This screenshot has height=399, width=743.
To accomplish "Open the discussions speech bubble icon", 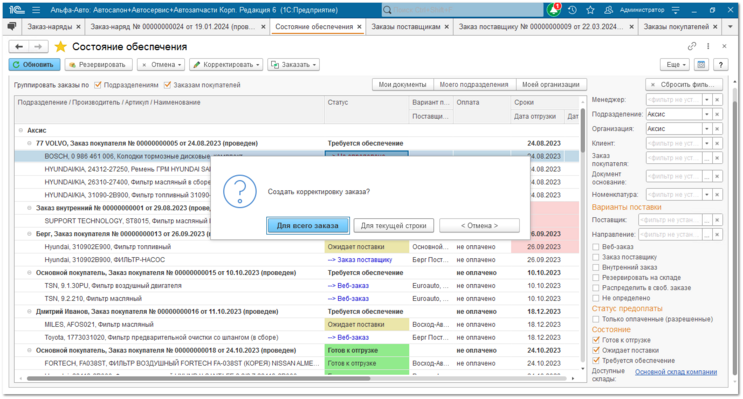I will 11,27.
